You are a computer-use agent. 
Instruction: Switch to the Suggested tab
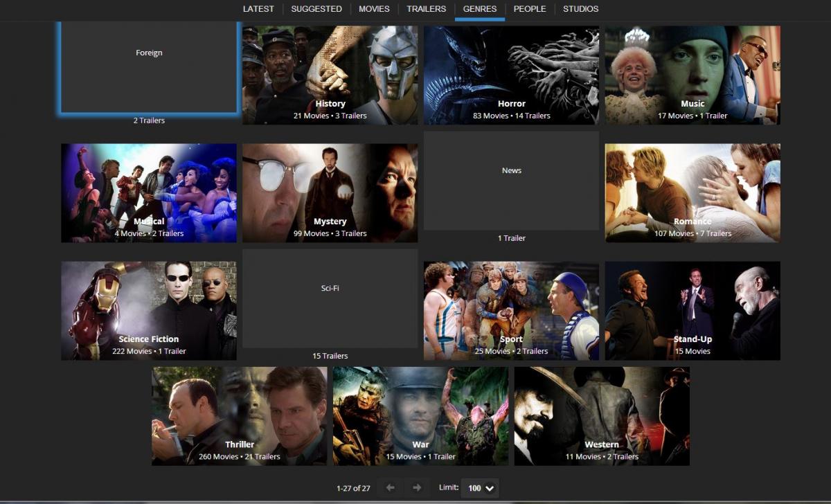pos(316,9)
